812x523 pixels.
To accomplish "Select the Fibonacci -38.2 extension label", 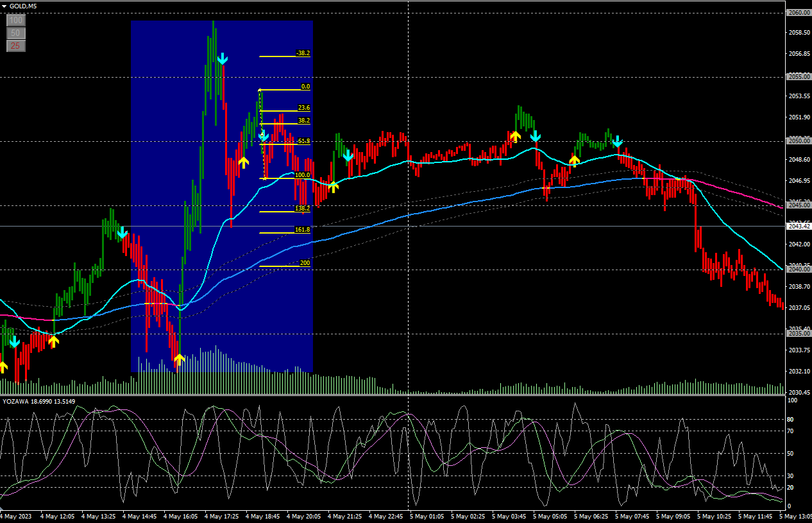I will coord(303,53).
